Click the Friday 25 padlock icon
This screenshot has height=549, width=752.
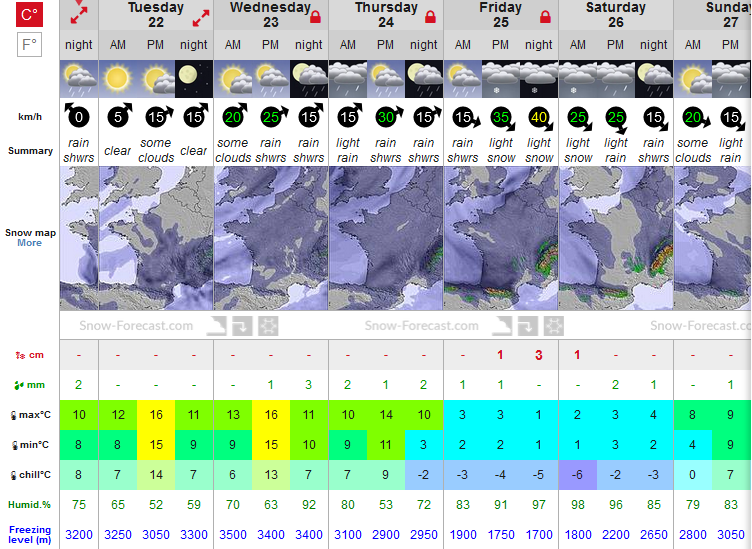545,17
